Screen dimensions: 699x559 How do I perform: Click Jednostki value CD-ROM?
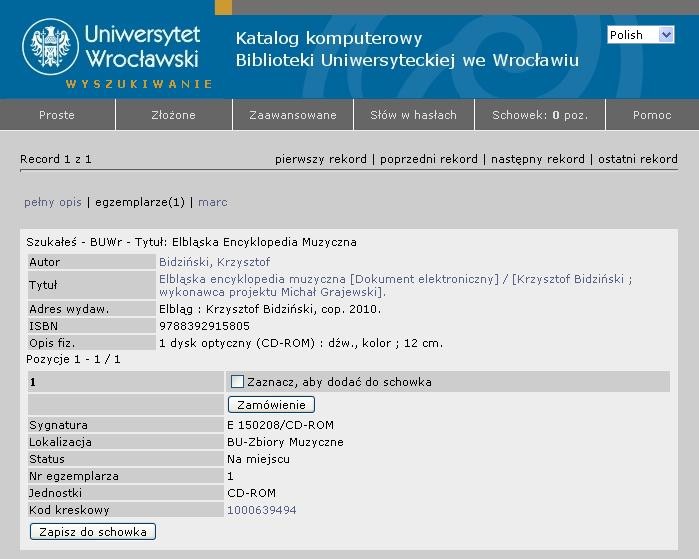coord(251,493)
